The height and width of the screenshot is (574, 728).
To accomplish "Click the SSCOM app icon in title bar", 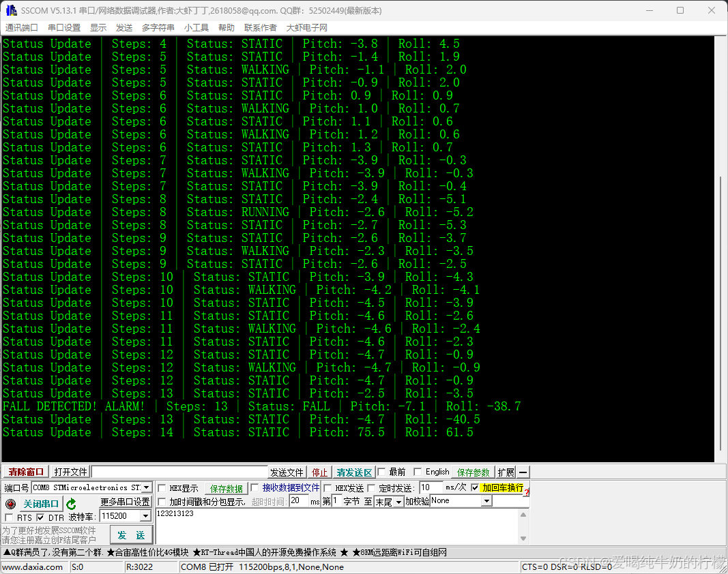I will tap(11, 10).
